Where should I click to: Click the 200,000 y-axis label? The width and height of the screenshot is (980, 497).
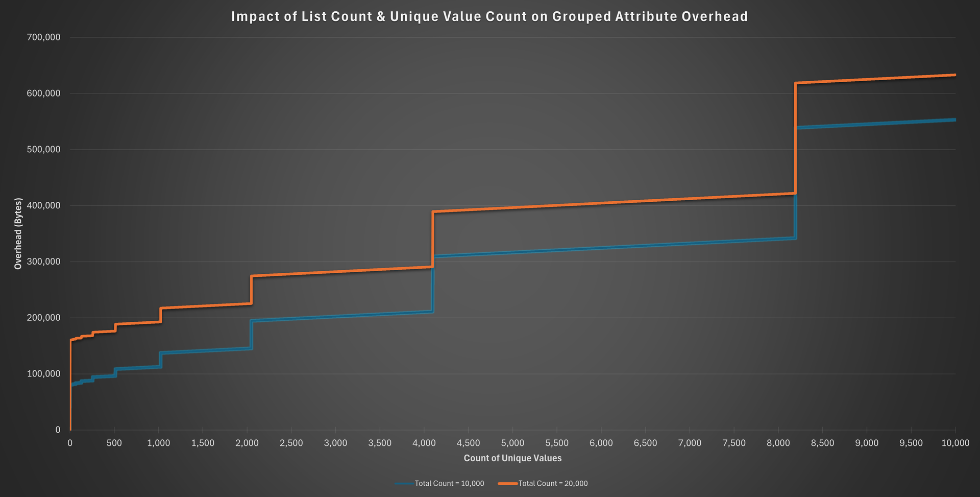(43, 318)
